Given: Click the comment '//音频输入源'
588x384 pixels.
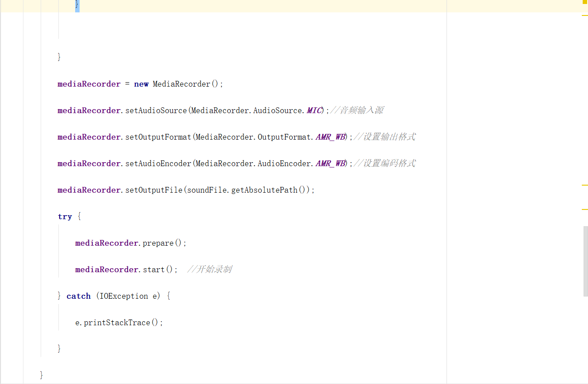Looking at the screenshot, I should [x=357, y=110].
